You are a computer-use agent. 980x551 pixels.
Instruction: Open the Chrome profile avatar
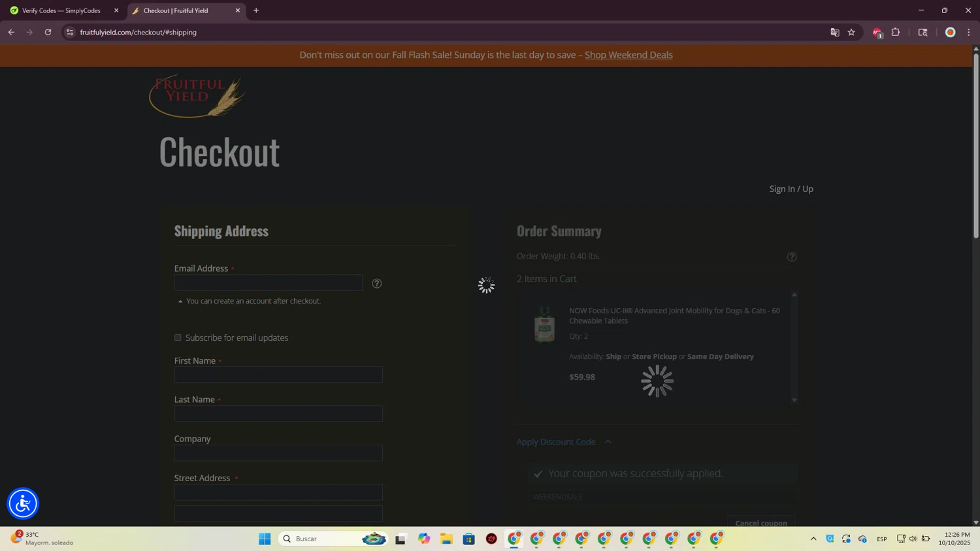pyautogui.click(x=951, y=32)
